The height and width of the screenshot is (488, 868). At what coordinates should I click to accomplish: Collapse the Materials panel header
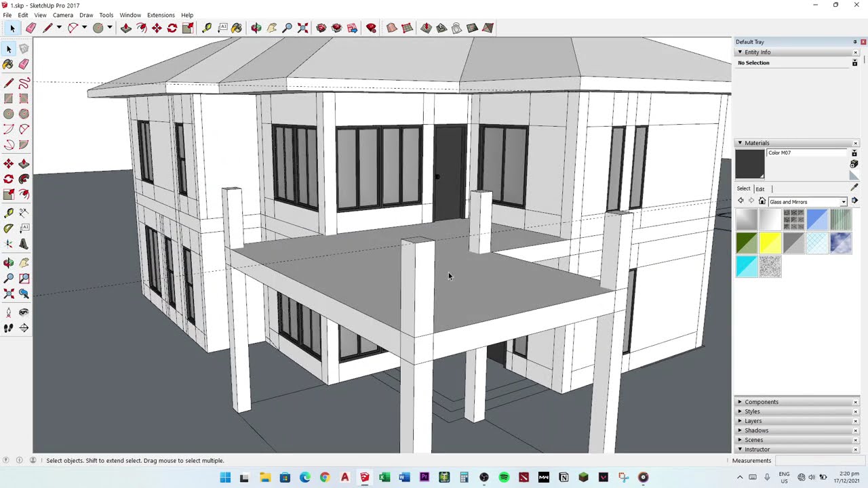tap(740, 143)
